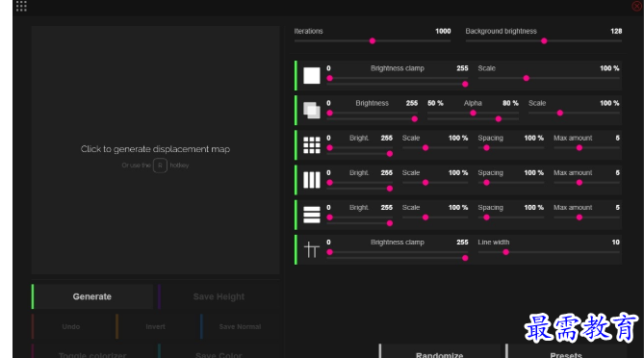644x358 pixels.
Task: Toggle green bar of the lines row
Action: click(296, 249)
